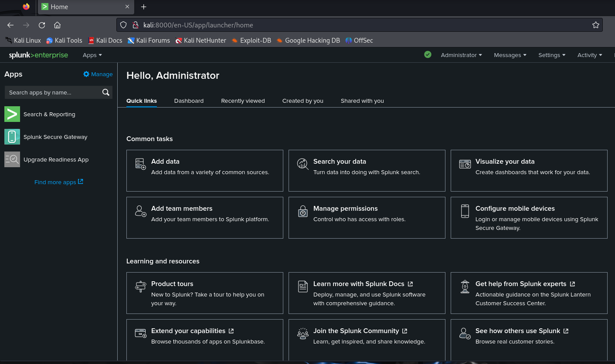Open the Upgrade Readiness App icon
Screen dimensions: 615x364
[x=12, y=159]
